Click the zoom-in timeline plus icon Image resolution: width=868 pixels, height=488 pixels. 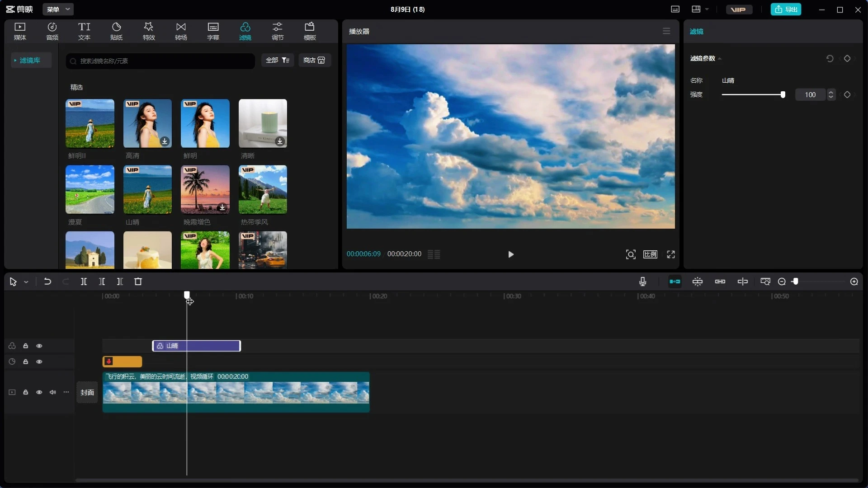tap(854, 282)
